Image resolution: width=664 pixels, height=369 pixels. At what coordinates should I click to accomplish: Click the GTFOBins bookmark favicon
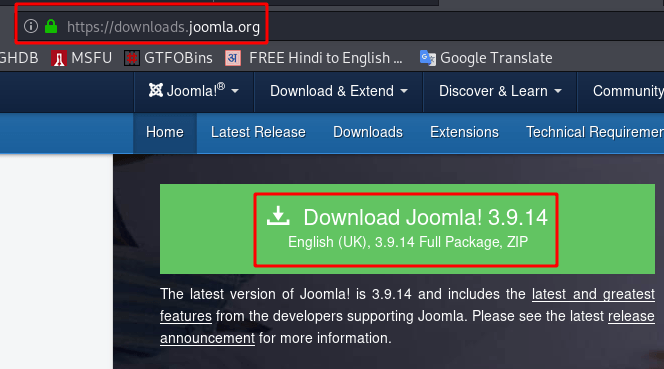(x=132, y=58)
